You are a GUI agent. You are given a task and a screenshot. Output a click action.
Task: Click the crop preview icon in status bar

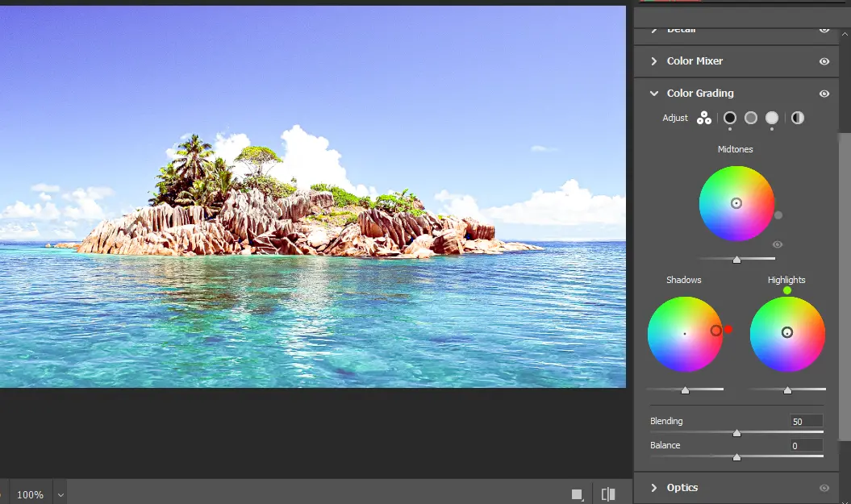tap(575, 493)
